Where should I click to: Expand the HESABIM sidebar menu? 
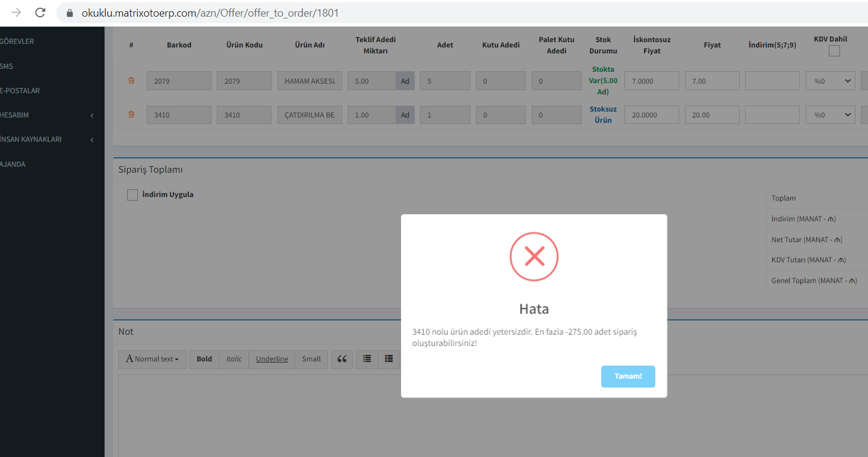pyautogui.click(x=48, y=115)
